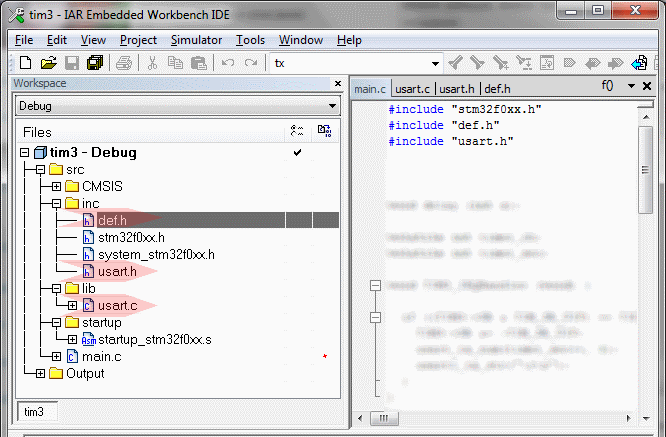Create a new document with toolbar icon
The width and height of the screenshot is (666, 437).
pyautogui.click(x=26, y=63)
